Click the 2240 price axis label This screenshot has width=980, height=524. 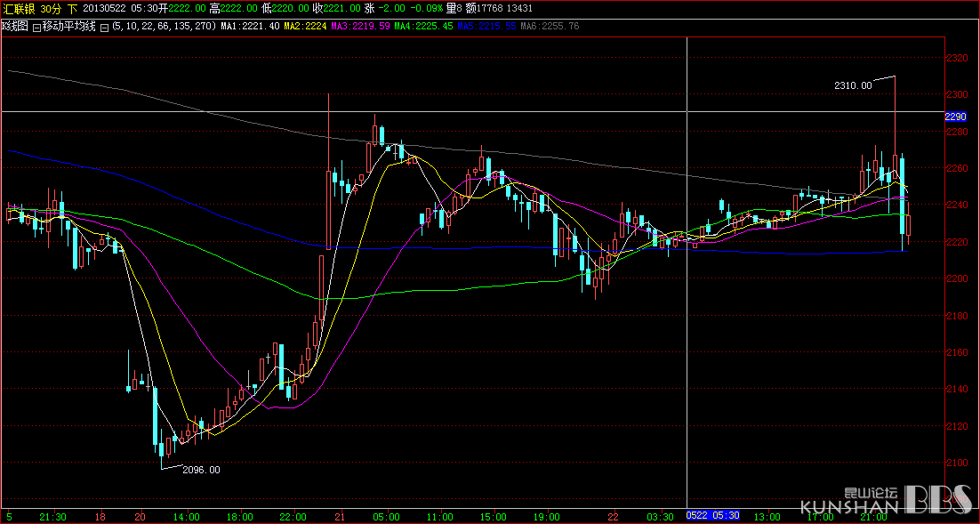[956, 206]
